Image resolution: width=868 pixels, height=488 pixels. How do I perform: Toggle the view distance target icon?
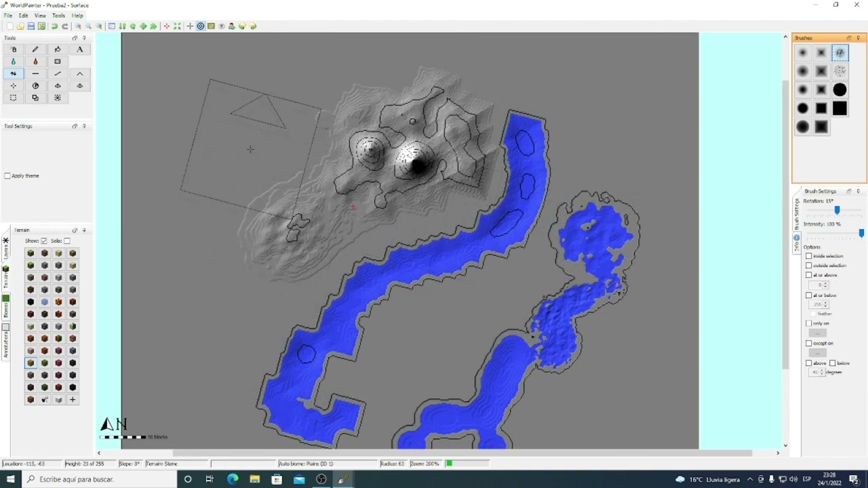click(201, 26)
